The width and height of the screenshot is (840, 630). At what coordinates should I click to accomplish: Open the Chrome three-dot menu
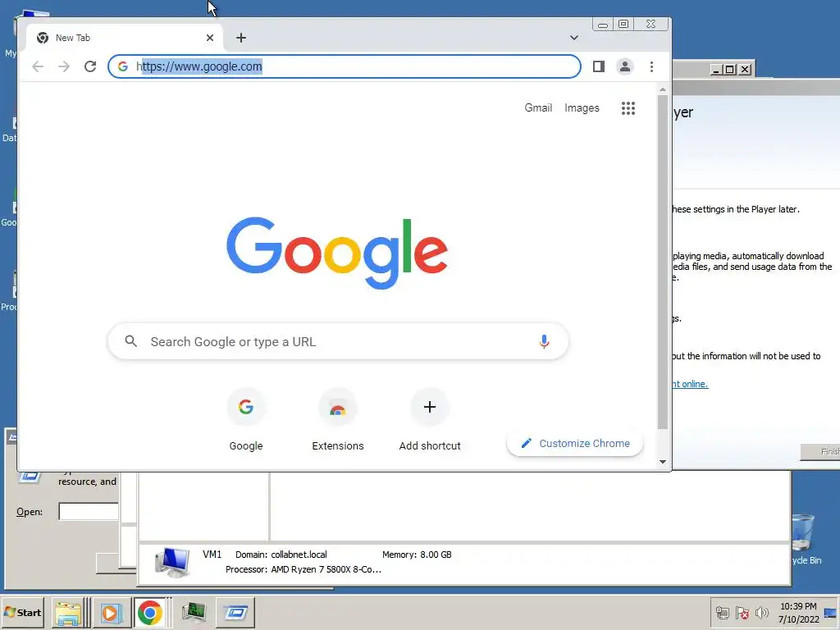651,66
